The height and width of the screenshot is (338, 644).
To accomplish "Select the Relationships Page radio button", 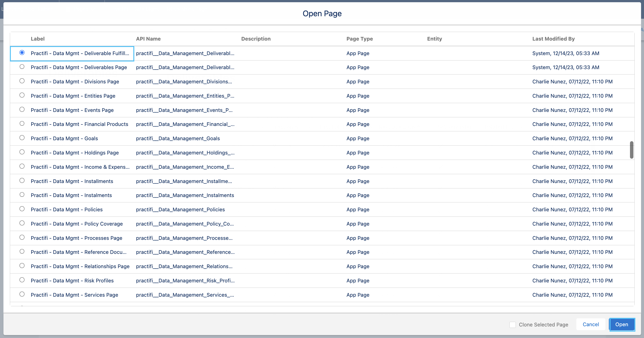I will [22, 265].
